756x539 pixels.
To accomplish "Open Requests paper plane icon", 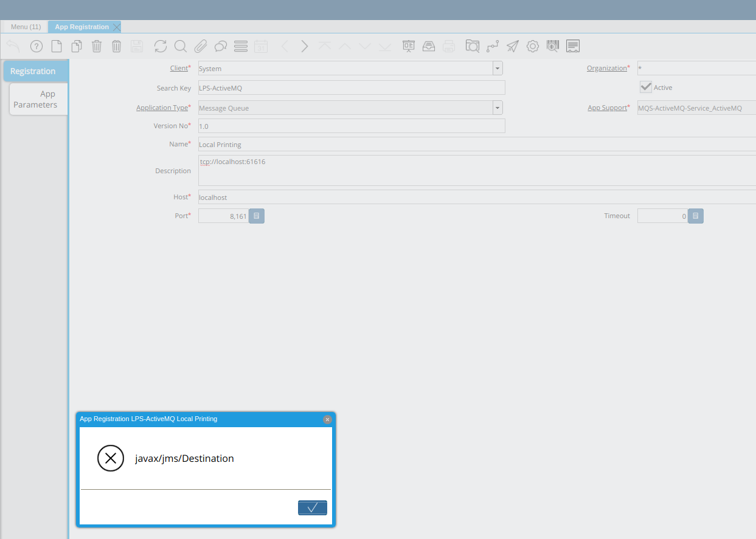I will pos(513,46).
